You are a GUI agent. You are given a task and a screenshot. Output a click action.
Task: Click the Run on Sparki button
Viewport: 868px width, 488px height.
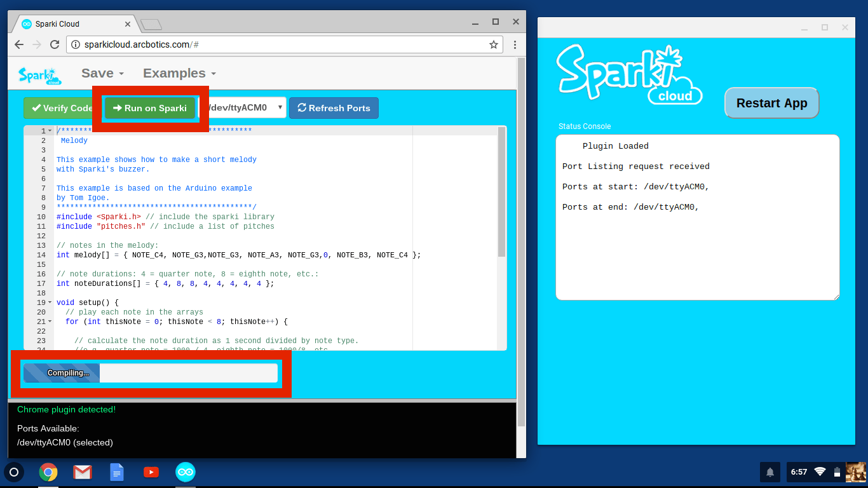(x=151, y=108)
